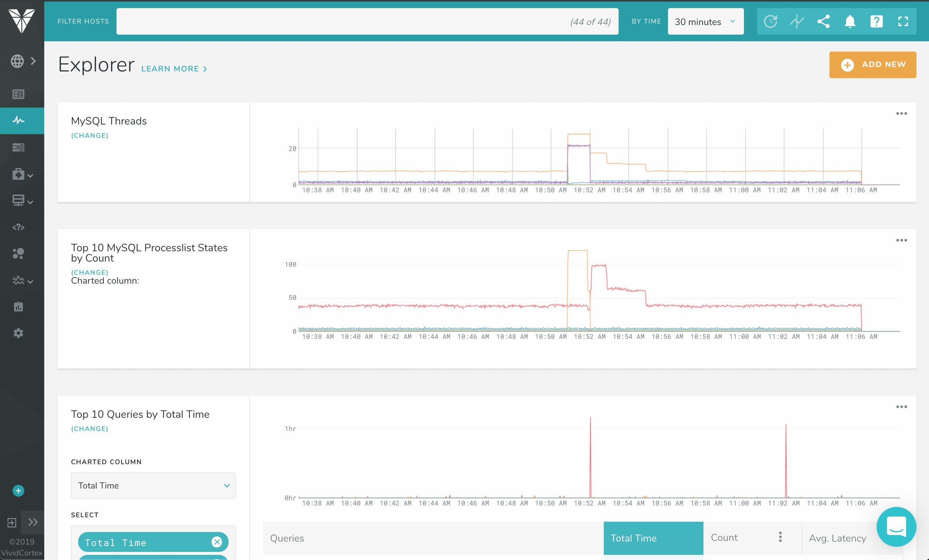Open the stacked-list sidebar icon

[18, 147]
